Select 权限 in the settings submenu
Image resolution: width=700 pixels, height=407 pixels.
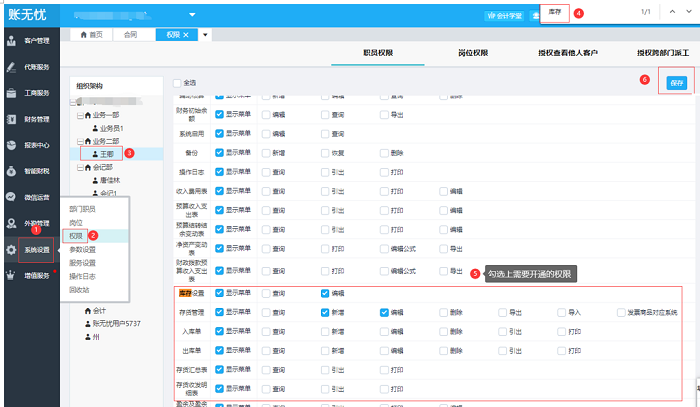76,235
